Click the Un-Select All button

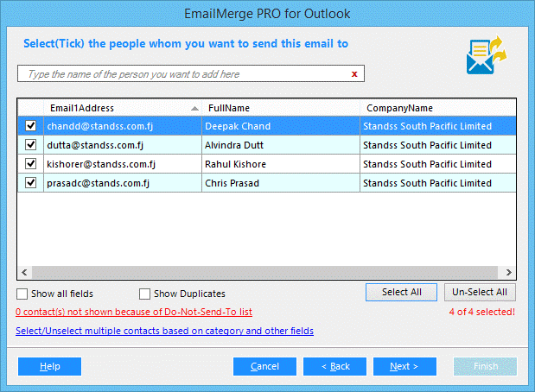[x=480, y=292]
